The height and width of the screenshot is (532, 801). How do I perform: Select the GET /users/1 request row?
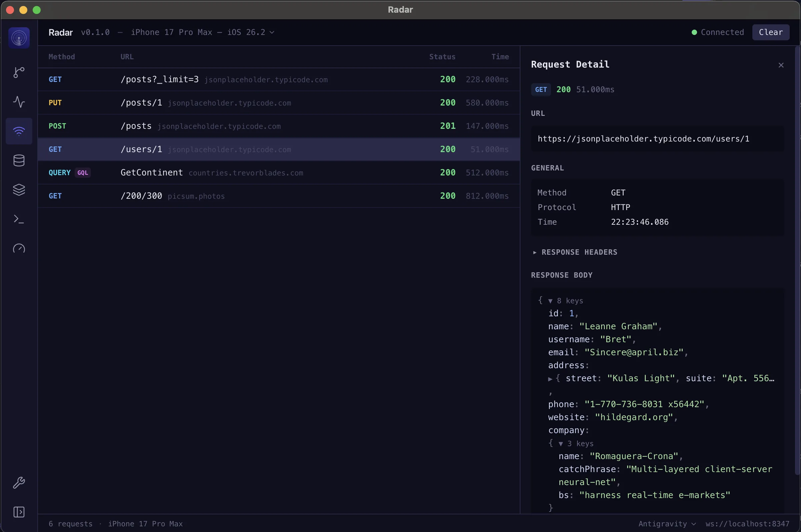(x=279, y=149)
